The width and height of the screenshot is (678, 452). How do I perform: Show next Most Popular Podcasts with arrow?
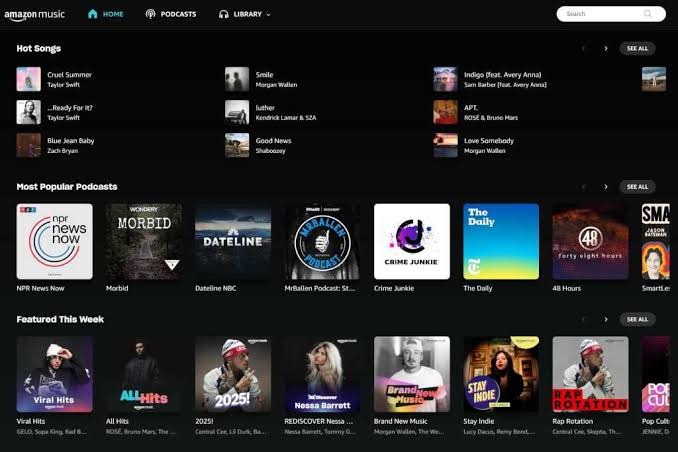click(x=605, y=186)
